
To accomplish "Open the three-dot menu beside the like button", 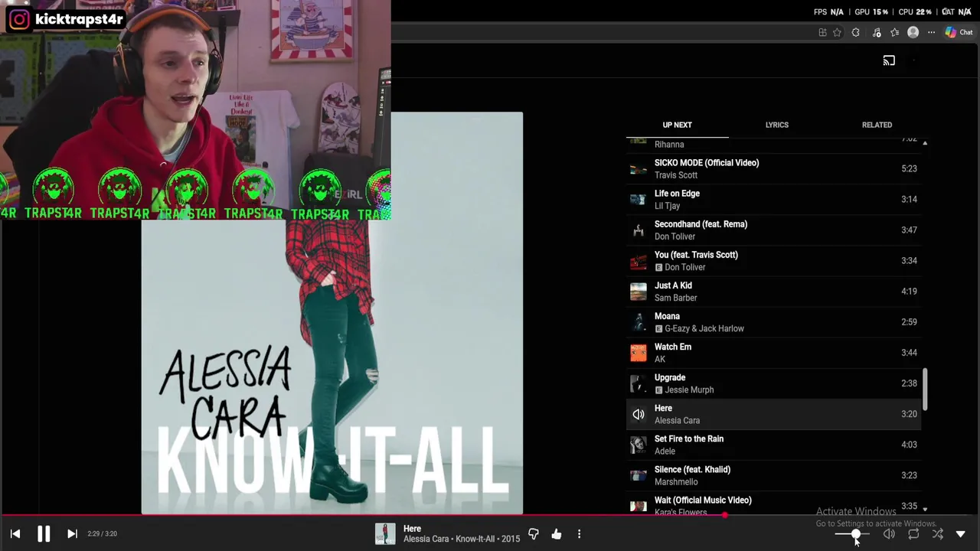I will coord(579,534).
